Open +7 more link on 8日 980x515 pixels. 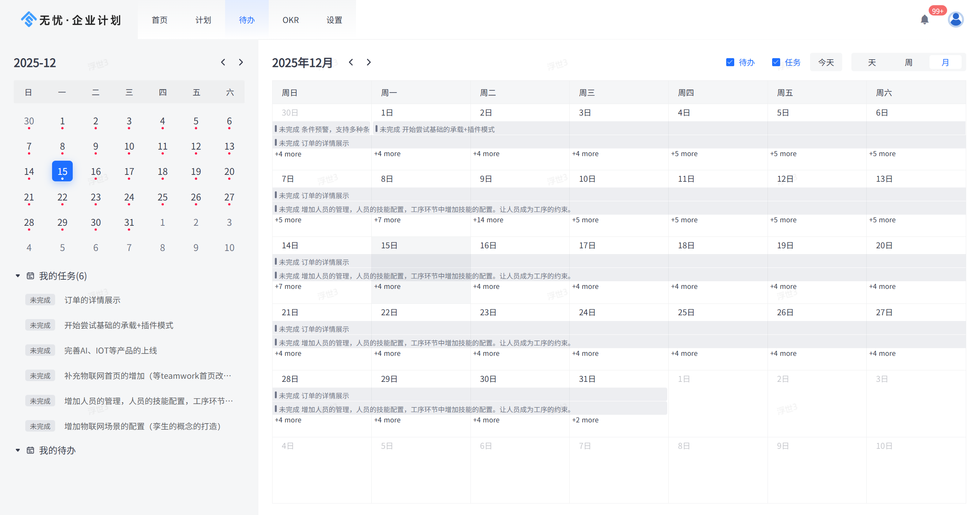point(387,220)
